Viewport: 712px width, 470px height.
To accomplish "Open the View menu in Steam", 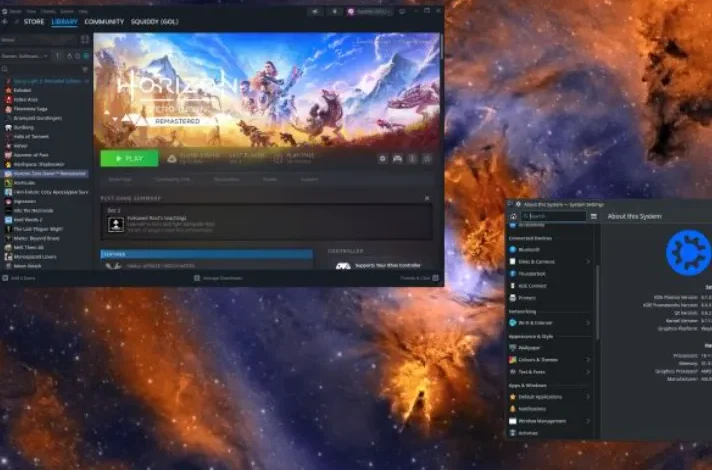I will click(31, 11).
